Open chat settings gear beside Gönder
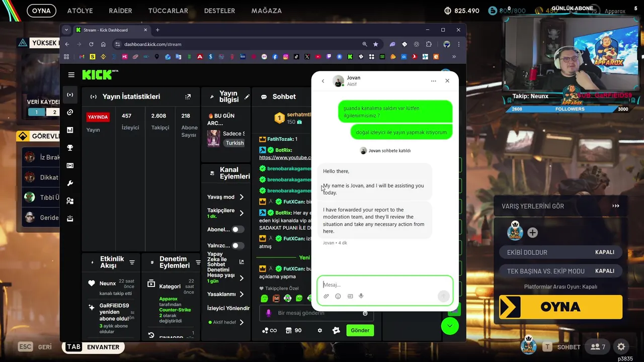The image size is (644, 362). point(319,330)
